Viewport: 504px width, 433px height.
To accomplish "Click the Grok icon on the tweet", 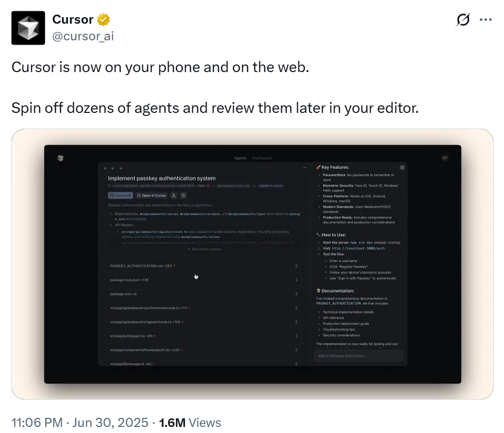I will coord(463,19).
